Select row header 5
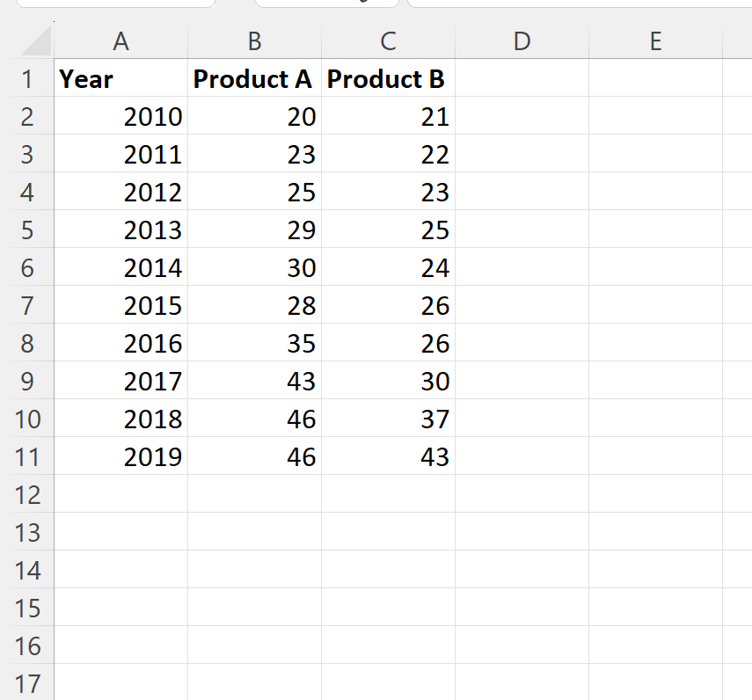 [27, 230]
